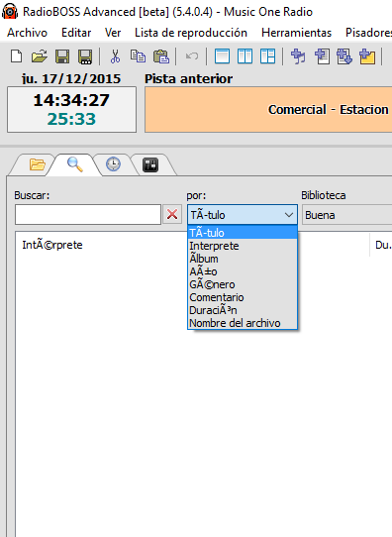Open the dark mixer panel tab
The width and height of the screenshot is (392, 537).
(x=150, y=164)
